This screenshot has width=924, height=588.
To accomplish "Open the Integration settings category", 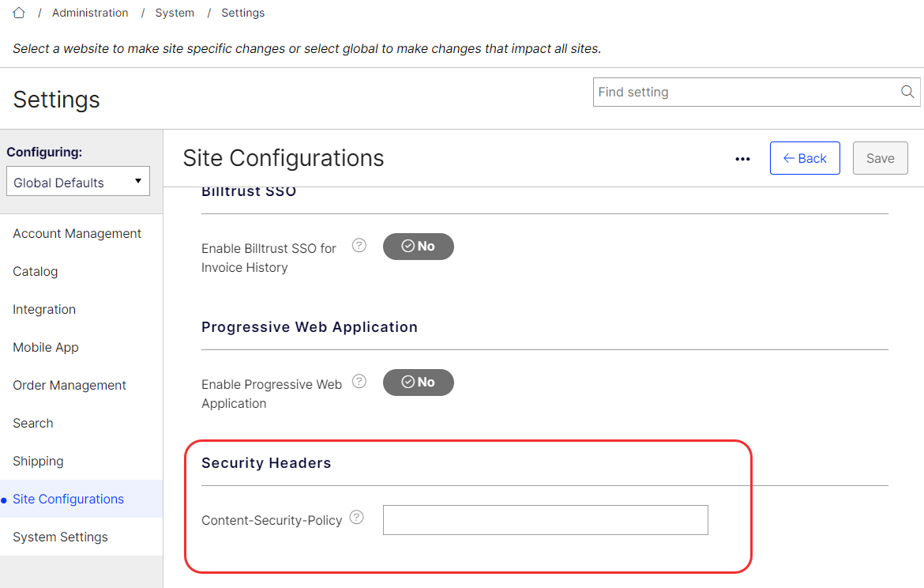I will click(44, 310).
